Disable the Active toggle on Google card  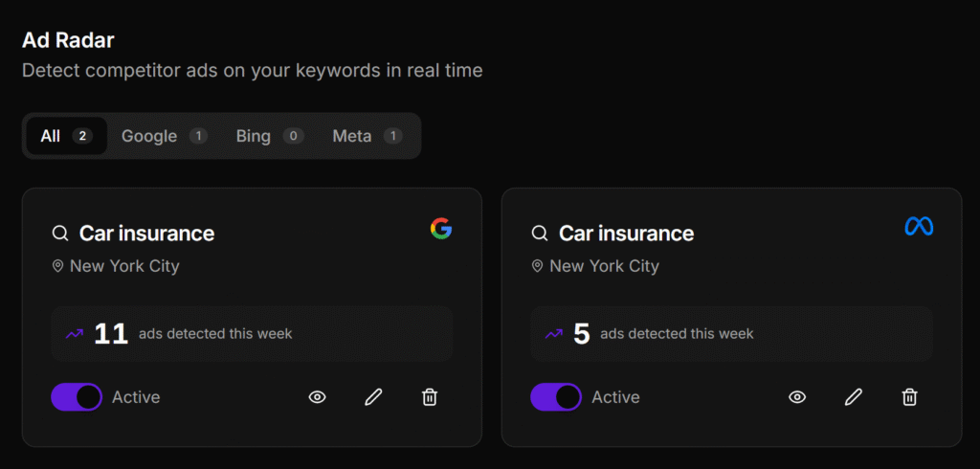77,397
